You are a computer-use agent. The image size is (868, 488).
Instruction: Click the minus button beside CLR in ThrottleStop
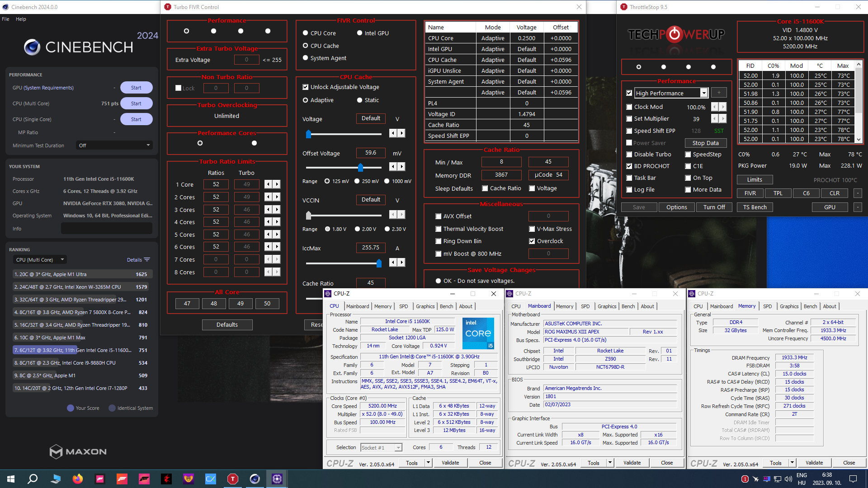[x=857, y=193]
